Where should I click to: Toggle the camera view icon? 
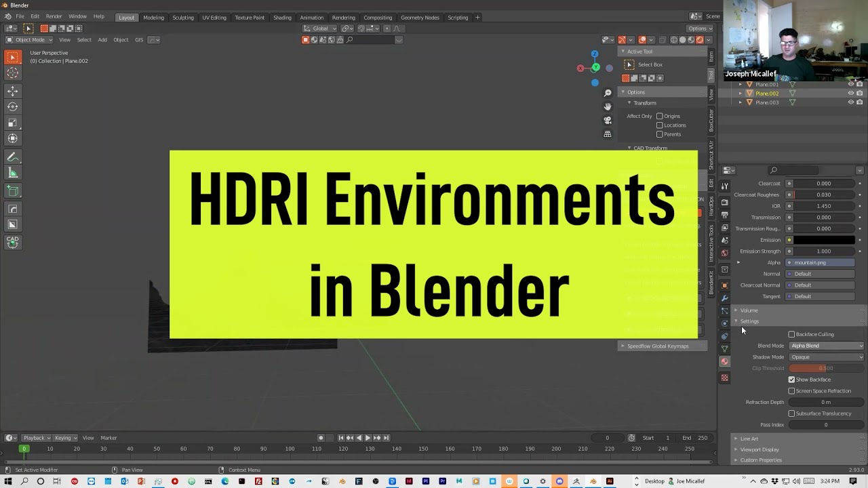point(608,120)
